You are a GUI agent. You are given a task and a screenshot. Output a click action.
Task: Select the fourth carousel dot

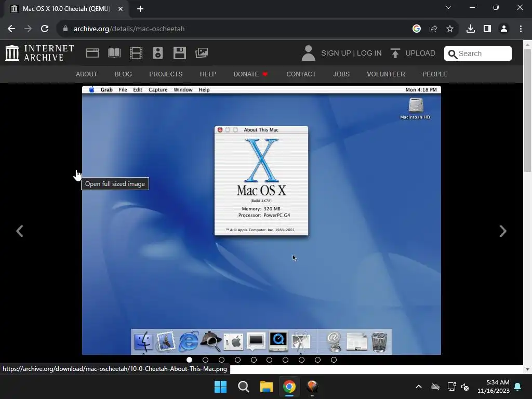tap(237, 360)
